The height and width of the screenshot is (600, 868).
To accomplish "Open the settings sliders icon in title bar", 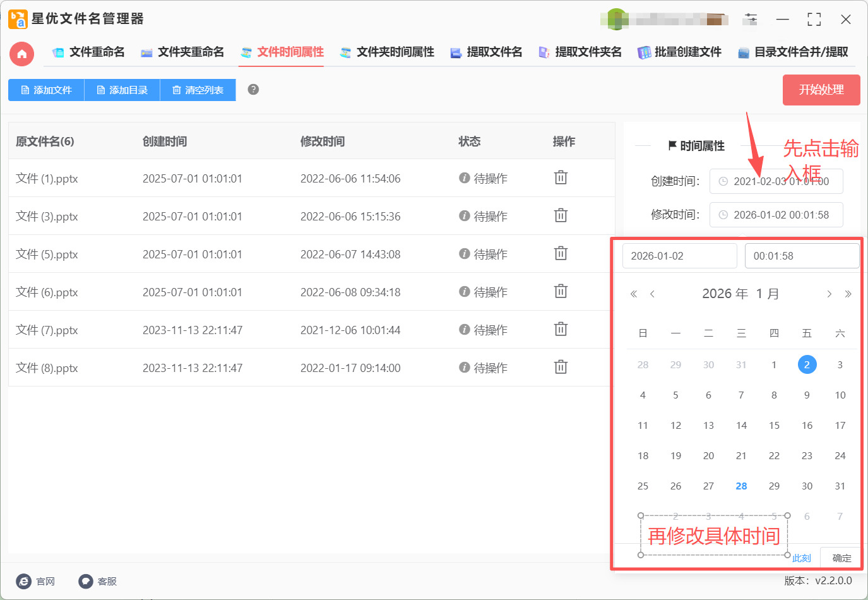I will coord(751,19).
